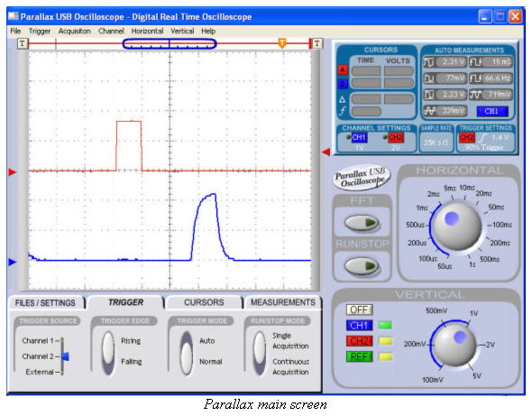532x416 pixels.
Task: Select External trigger source label
Action: pyautogui.click(x=40, y=372)
